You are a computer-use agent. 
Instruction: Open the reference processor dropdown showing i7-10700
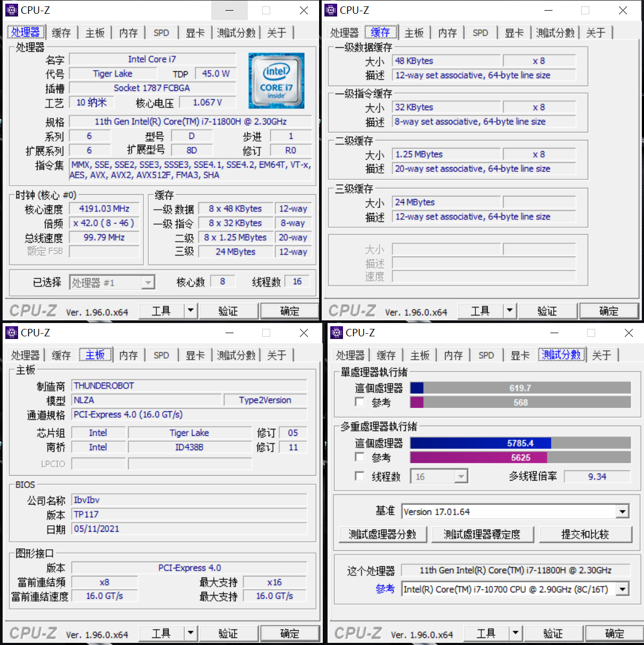622,589
